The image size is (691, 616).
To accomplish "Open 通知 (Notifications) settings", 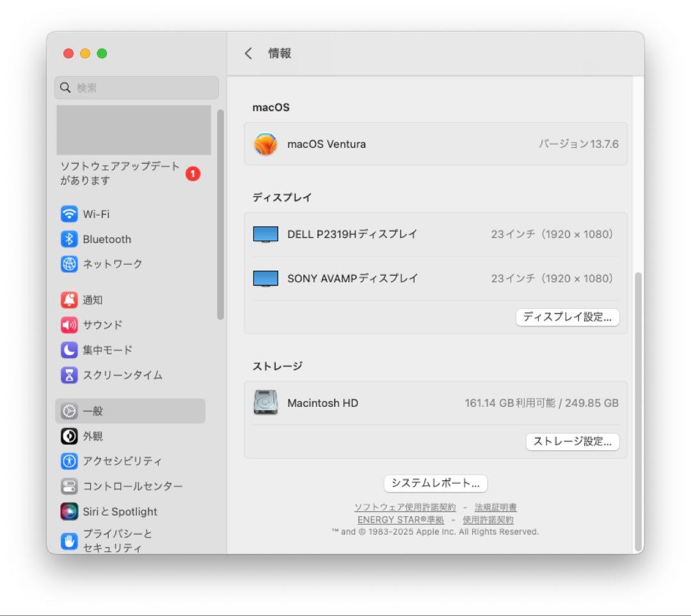I will coord(93,299).
